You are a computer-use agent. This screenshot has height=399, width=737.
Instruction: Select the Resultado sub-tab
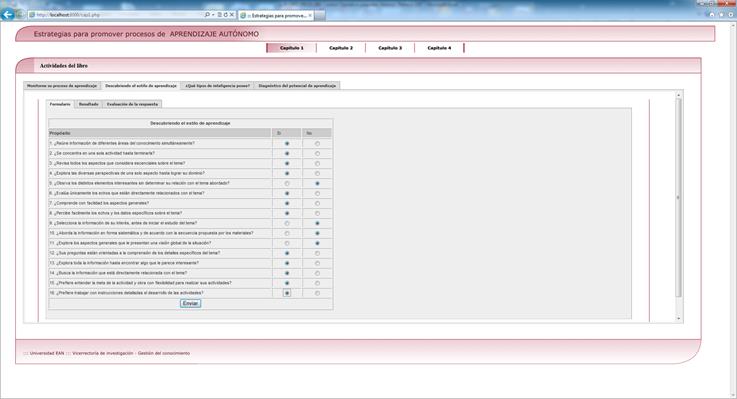point(88,104)
